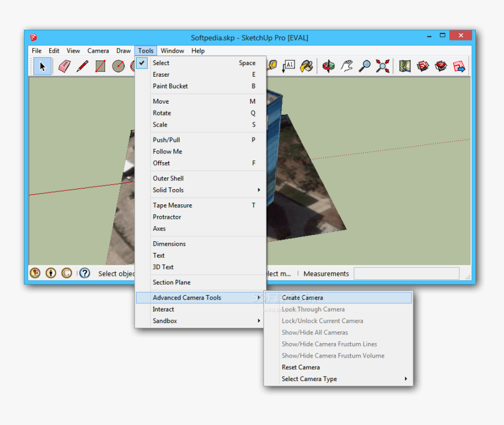
Task: Click the Share Model toolbar icon
Action: (x=441, y=66)
